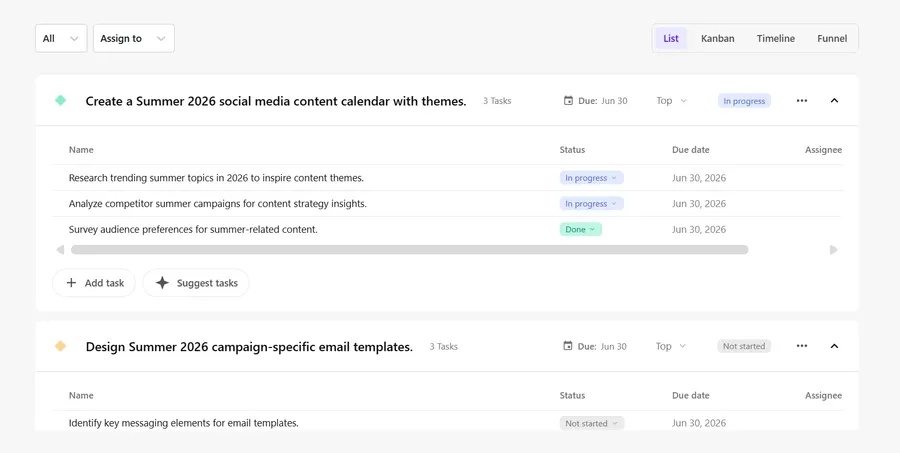Click Due date column header in email templates table
This screenshot has height=453, width=900.
point(690,396)
